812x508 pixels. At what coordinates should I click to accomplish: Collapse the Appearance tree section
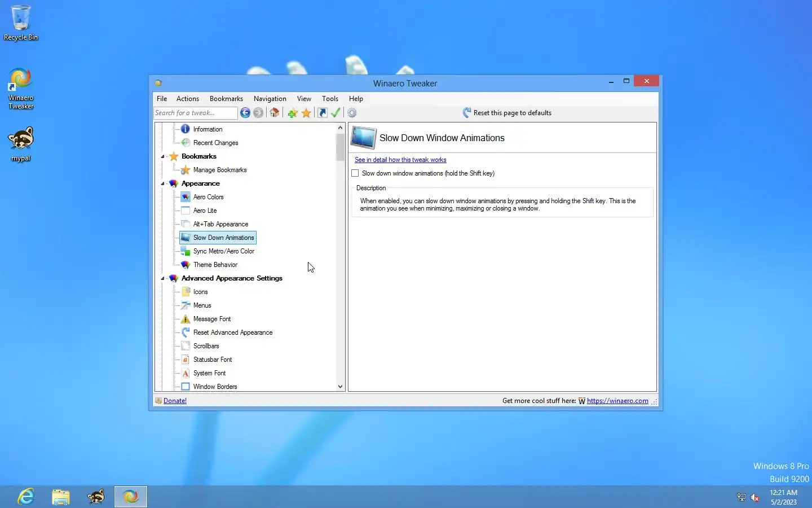coord(163,183)
